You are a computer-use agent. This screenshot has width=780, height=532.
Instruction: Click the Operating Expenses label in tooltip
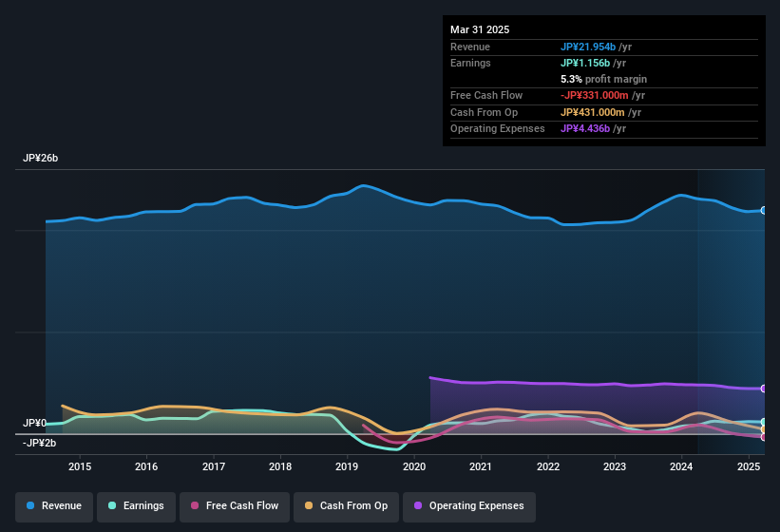(498, 129)
